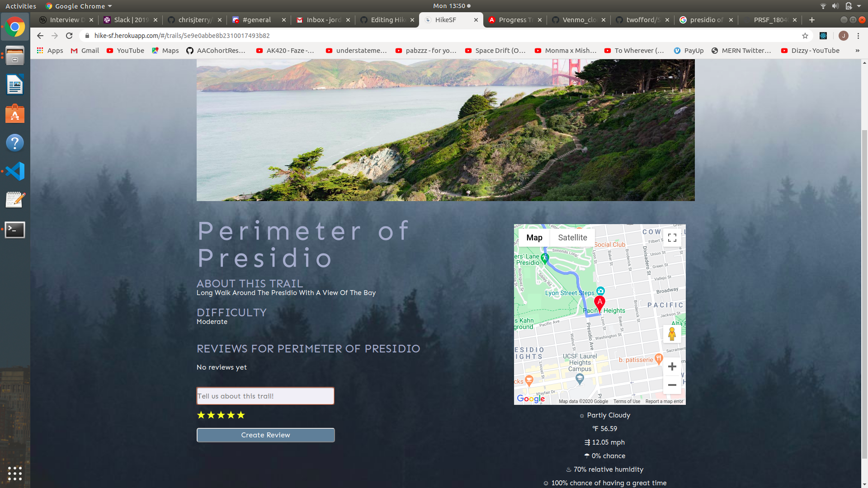The width and height of the screenshot is (868, 488).
Task: Toggle fullscreen view on the map
Action: click(x=672, y=238)
